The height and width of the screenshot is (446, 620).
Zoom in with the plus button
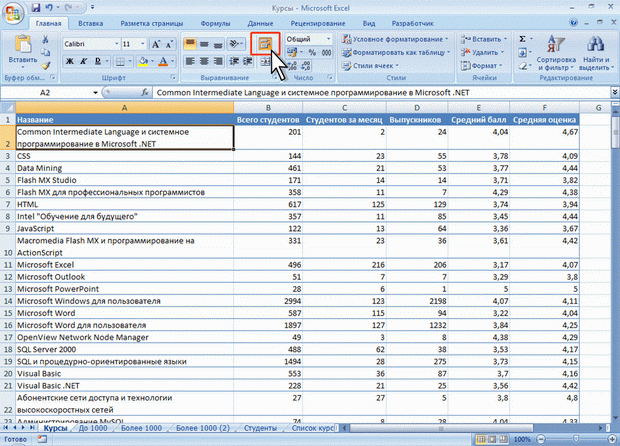(612, 439)
